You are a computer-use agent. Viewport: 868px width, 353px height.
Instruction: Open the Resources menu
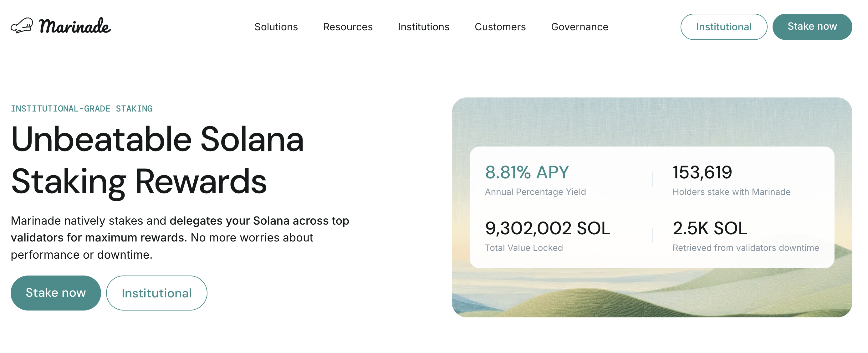(x=348, y=27)
